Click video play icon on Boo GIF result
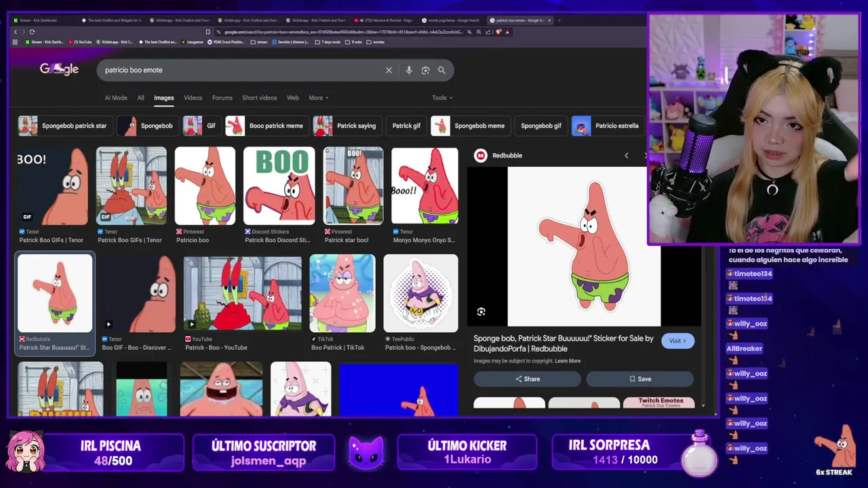This screenshot has height=488, width=868. (108, 324)
